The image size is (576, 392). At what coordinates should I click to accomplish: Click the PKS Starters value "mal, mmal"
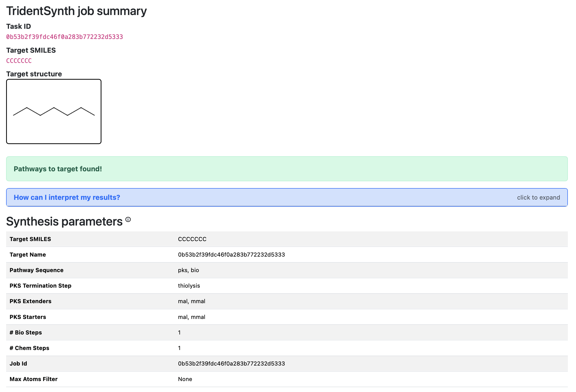[192, 317]
